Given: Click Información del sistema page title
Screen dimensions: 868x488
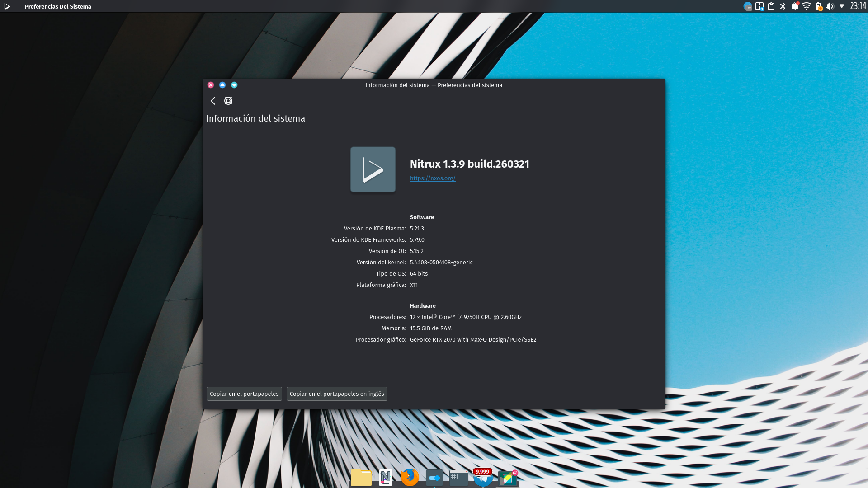Looking at the screenshot, I should pos(255,118).
